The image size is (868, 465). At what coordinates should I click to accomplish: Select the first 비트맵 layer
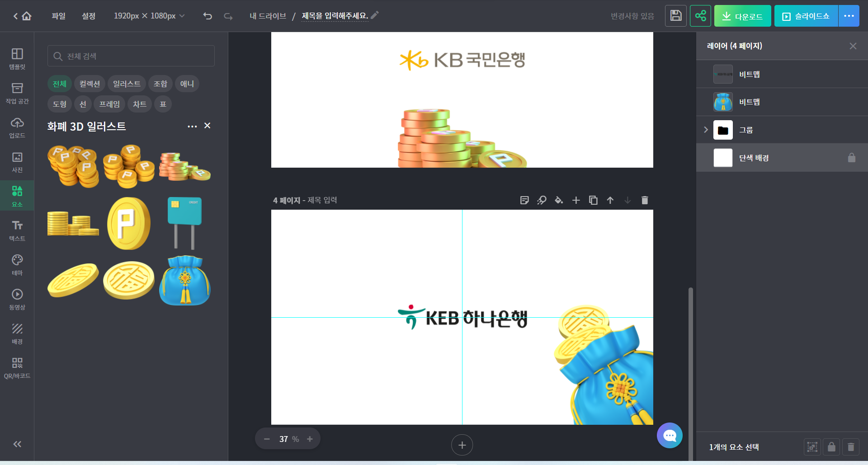[782, 74]
